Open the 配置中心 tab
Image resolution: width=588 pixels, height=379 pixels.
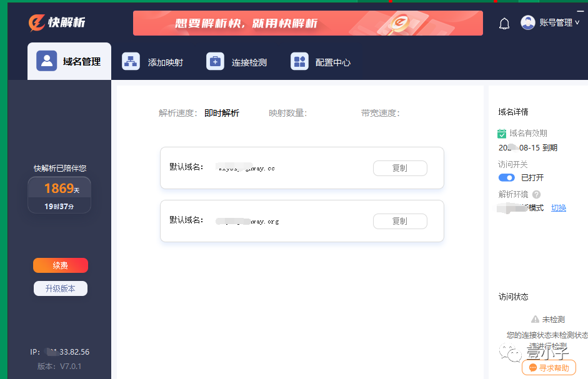(x=321, y=62)
